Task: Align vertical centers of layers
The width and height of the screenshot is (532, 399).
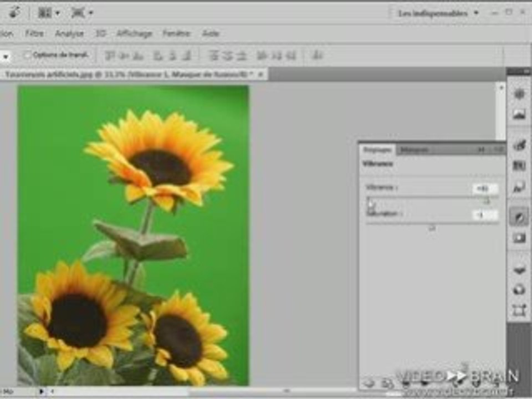Action: click(x=124, y=55)
